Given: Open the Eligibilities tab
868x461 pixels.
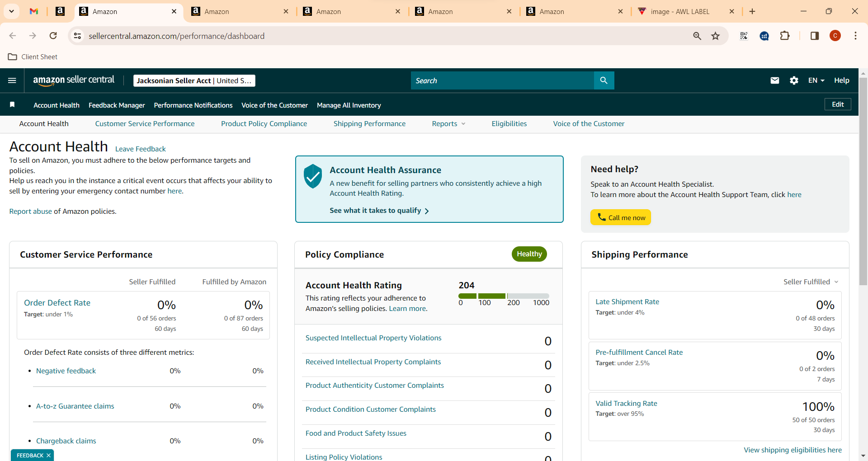Looking at the screenshot, I should click(x=509, y=124).
